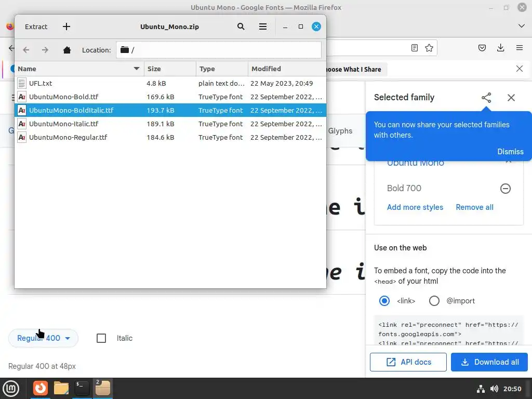Click the taskbar clock 20:50
Viewport: 532px width, 399px height.
[512, 389]
